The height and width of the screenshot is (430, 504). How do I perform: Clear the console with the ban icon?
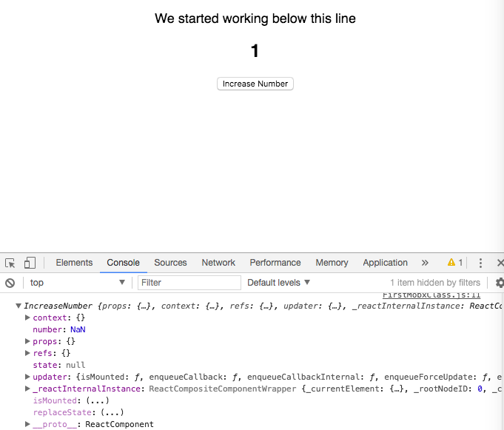(10, 283)
